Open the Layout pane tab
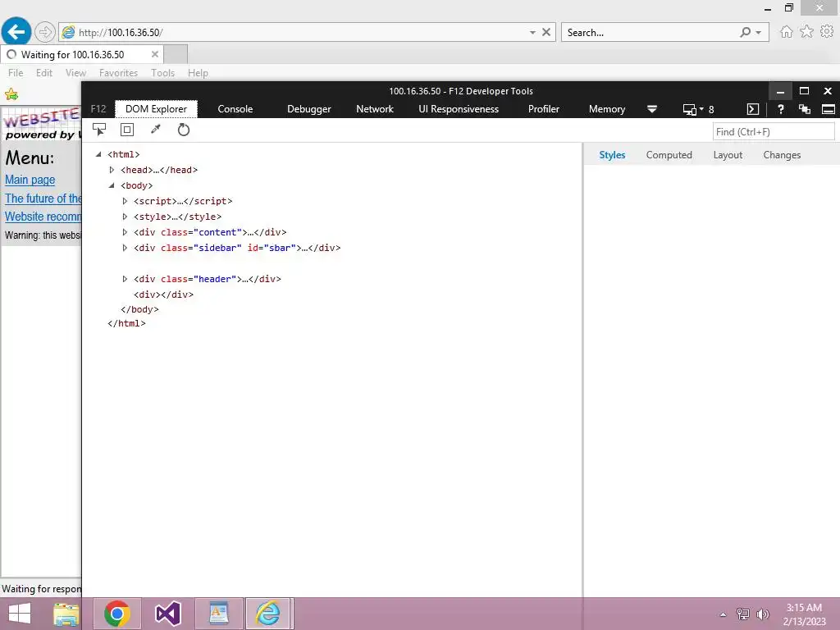 pyautogui.click(x=728, y=155)
